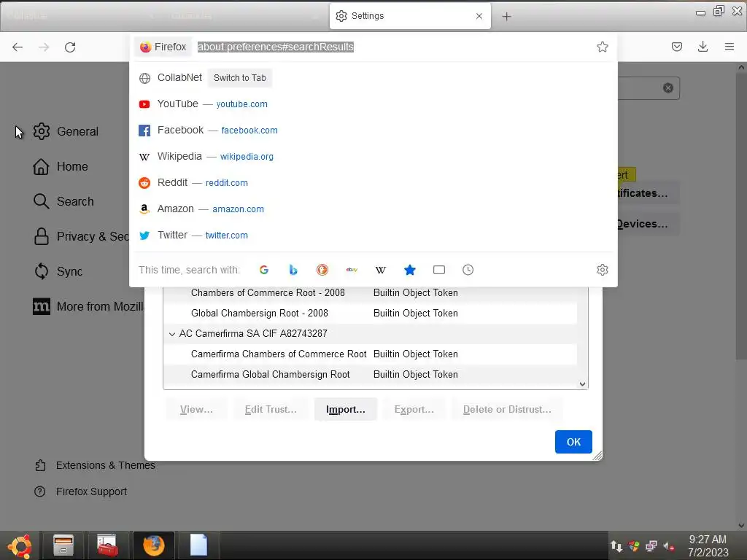Select Chambers of Commerce Root - 2008
Viewport: 747px width, 560px height.
(x=370, y=293)
